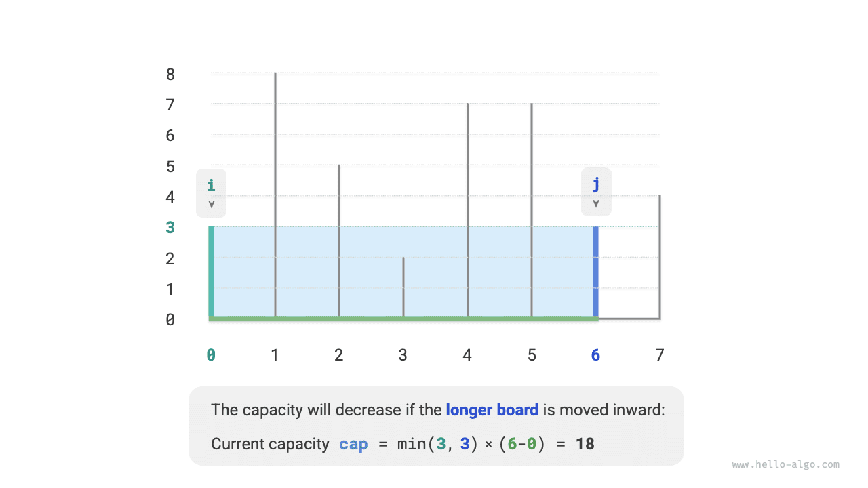Click the 8 label on the y-axis

point(170,75)
